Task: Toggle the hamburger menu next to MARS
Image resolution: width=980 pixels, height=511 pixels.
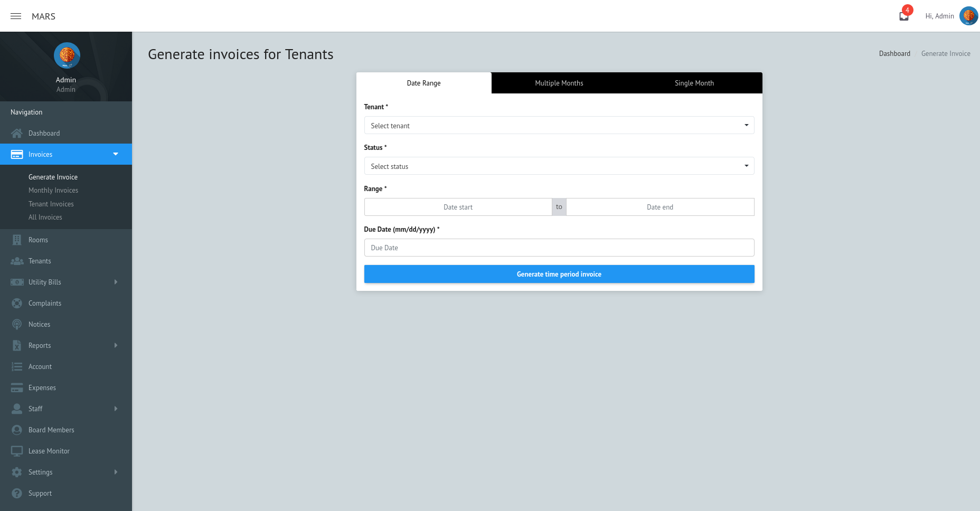Action: coord(15,16)
